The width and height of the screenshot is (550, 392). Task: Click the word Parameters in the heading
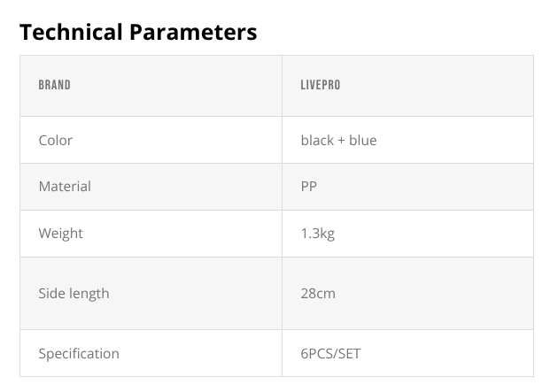coord(196,33)
